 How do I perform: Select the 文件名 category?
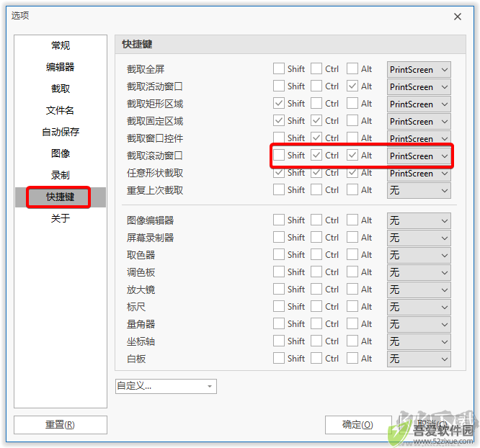click(x=61, y=110)
